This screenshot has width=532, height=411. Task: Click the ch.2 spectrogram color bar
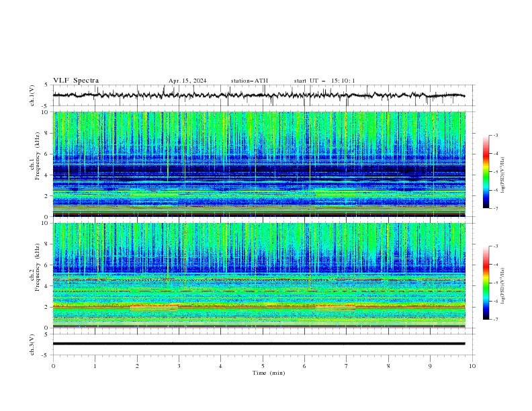click(486, 283)
